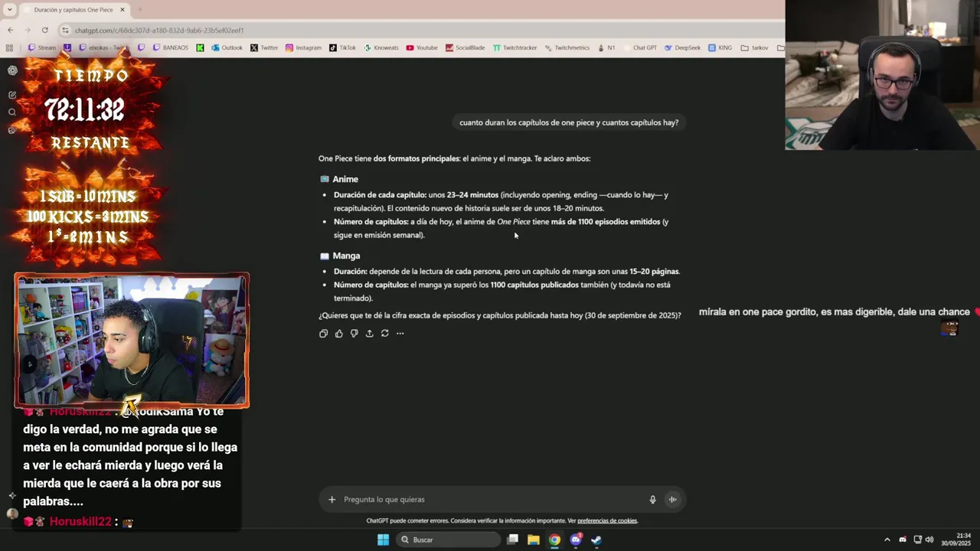Open Task View from taskbar

click(513, 540)
